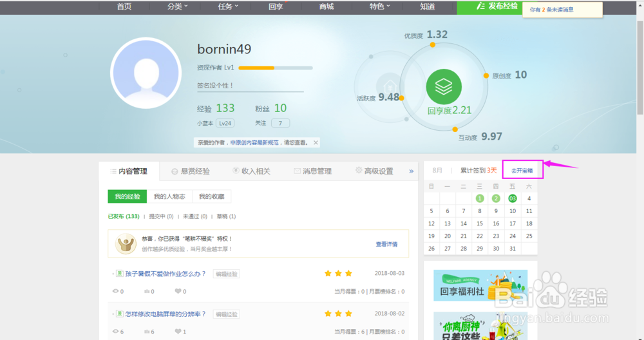Open 查看详情 for the award
The width and height of the screenshot is (644, 340).
(x=386, y=244)
